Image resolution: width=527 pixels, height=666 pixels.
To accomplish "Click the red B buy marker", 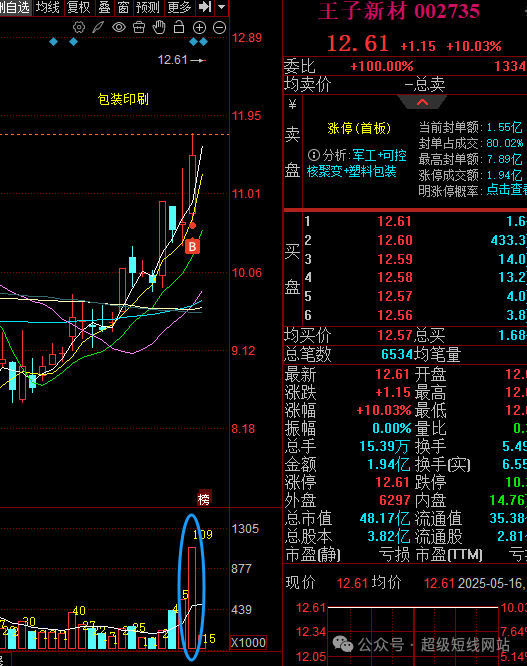I will (192, 246).
